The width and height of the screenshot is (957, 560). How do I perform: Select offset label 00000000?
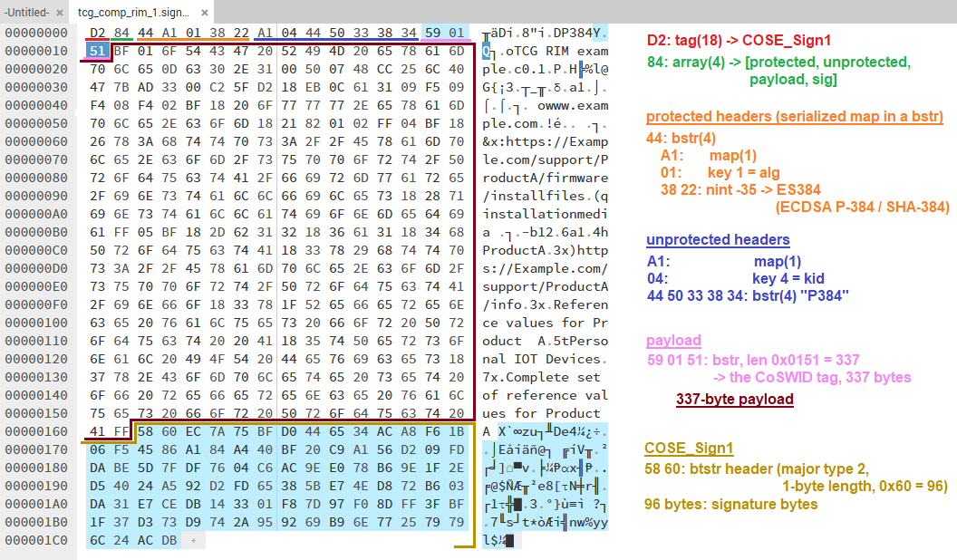click(x=36, y=33)
